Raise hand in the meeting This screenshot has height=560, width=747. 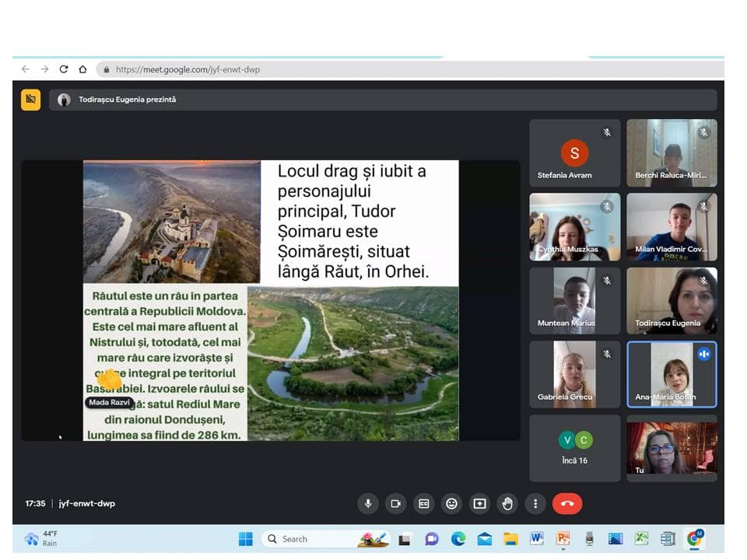(x=507, y=504)
